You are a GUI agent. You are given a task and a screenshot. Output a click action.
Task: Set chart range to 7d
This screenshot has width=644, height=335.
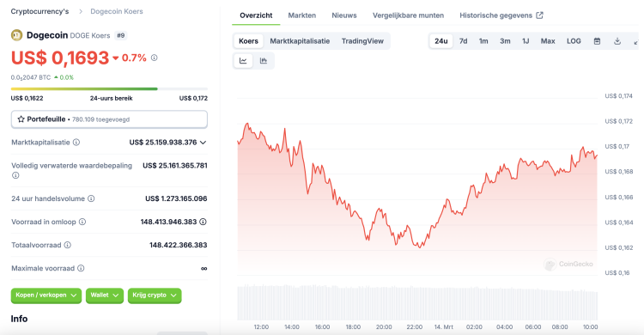point(464,41)
